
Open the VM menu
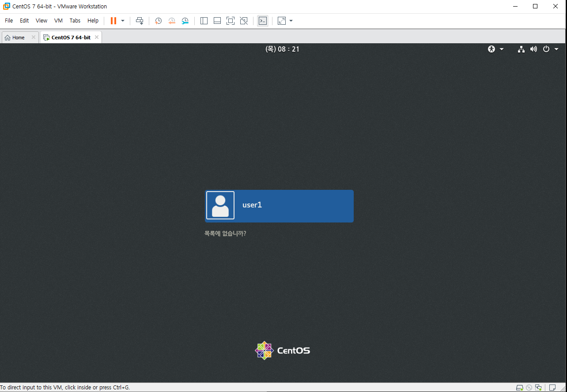[58, 21]
